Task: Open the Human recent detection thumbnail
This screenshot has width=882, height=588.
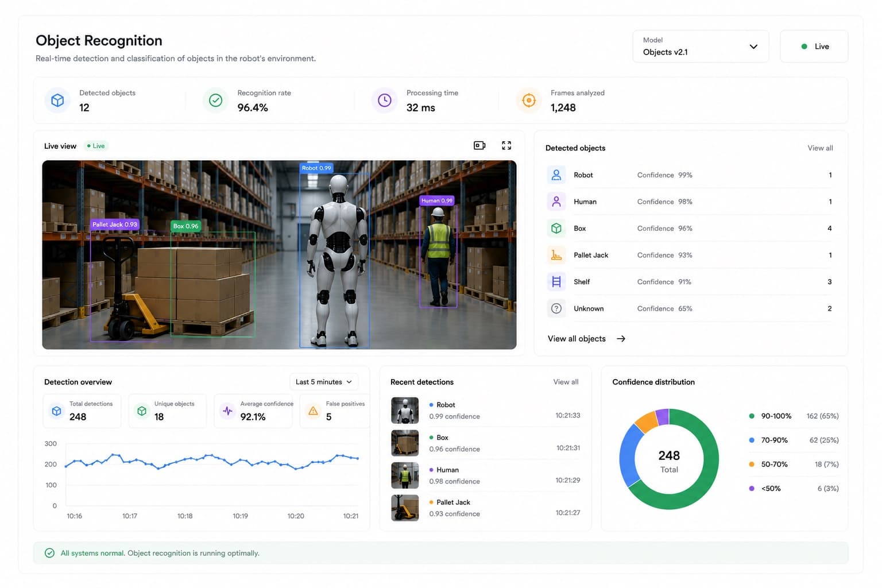Action: [405, 475]
